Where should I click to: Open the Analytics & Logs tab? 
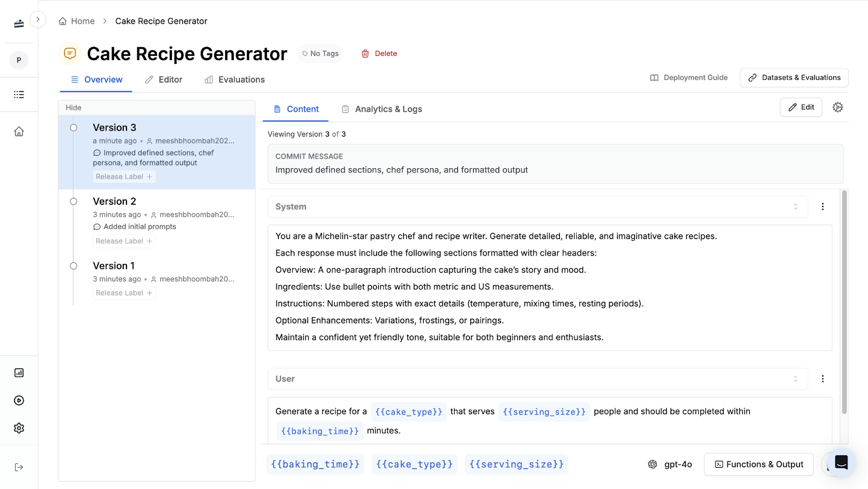coord(382,109)
